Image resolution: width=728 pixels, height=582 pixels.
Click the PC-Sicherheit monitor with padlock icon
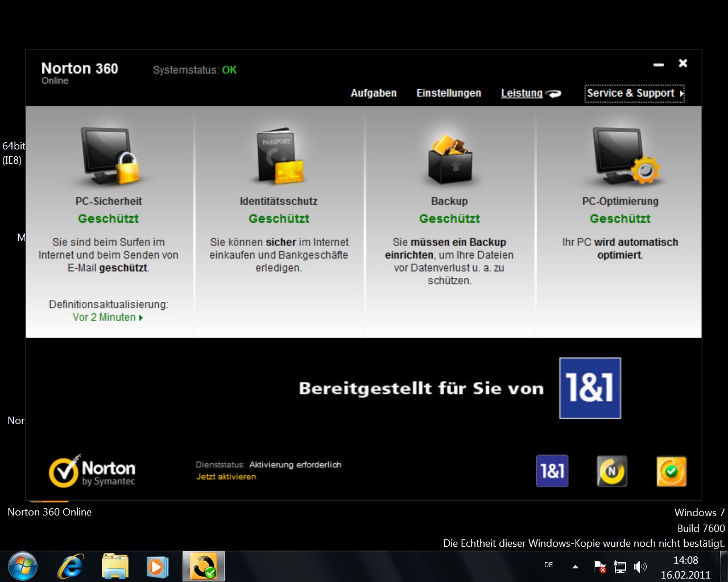[110, 156]
